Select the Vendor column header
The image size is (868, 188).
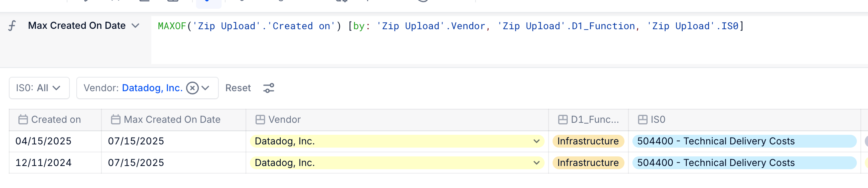[397, 120]
